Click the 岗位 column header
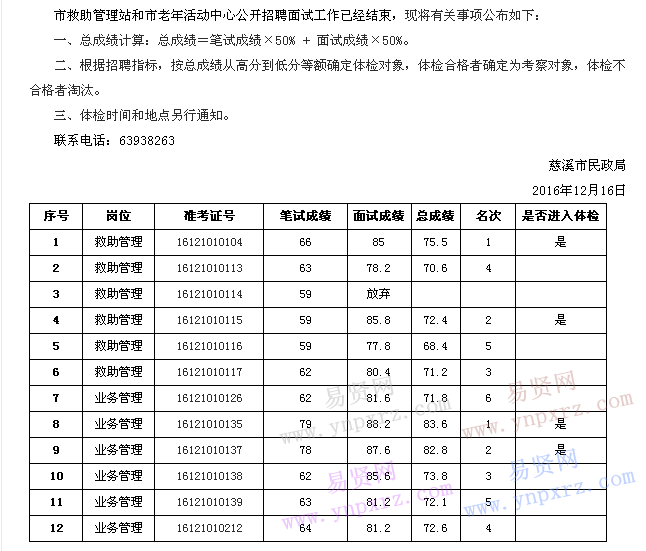The width and height of the screenshot is (646, 551). pyautogui.click(x=118, y=216)
